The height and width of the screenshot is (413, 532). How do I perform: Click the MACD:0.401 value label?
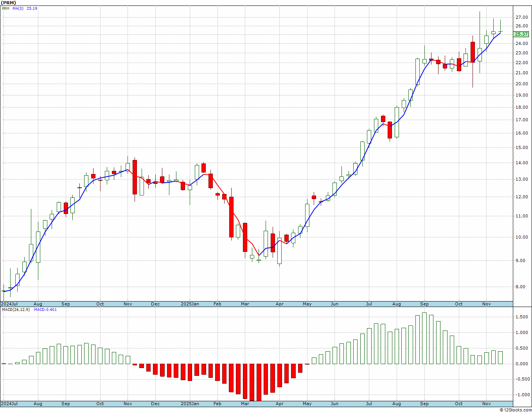tap(45, 310)
